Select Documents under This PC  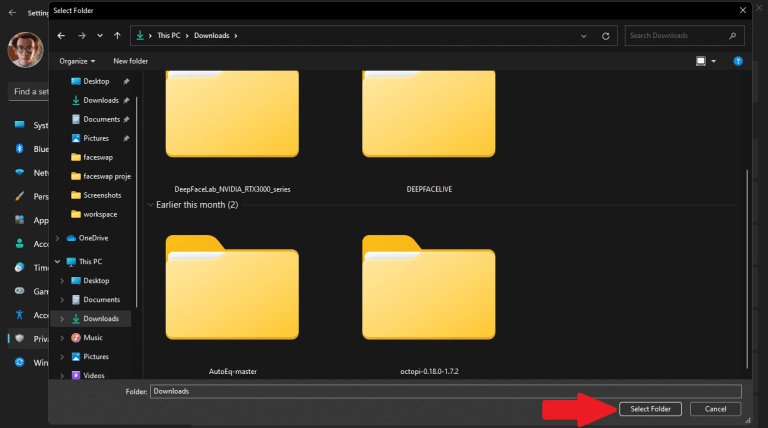click(101, 300)
